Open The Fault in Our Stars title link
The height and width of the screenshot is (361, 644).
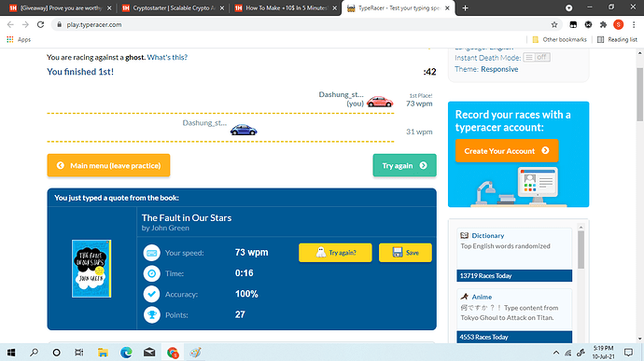point(187,218)
